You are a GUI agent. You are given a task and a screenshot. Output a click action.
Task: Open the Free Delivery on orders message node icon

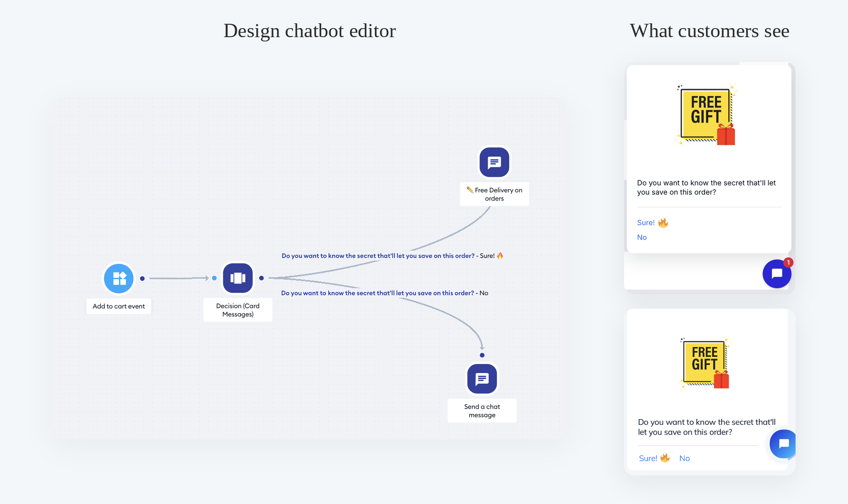tap(494, 162)
